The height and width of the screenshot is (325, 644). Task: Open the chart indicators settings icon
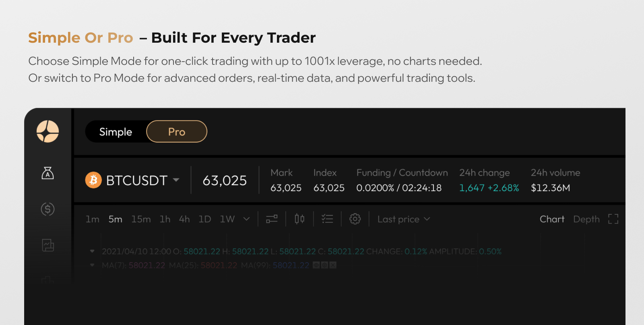pos(272,219)
